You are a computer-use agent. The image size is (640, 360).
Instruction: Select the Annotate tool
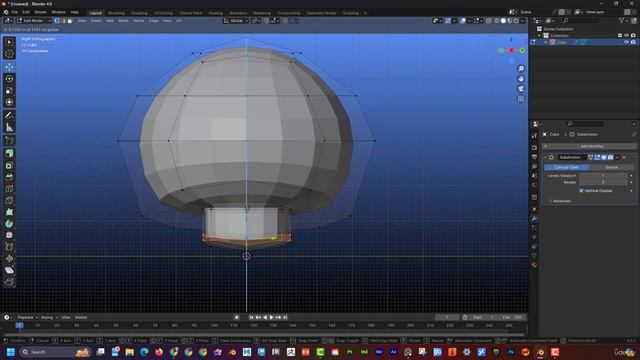click(x=9, y=116)
